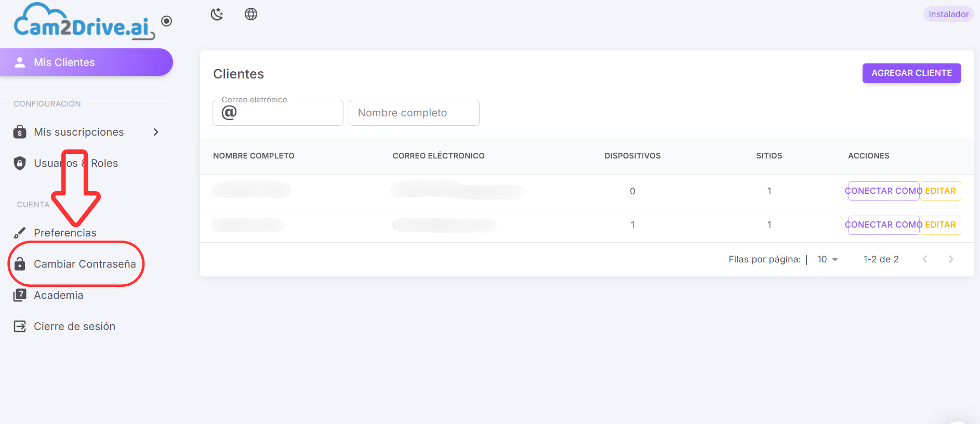Viewport: 980px width, 424px height.
Task: Click the 1-2 de 2 pagination text
Action: 881,259
